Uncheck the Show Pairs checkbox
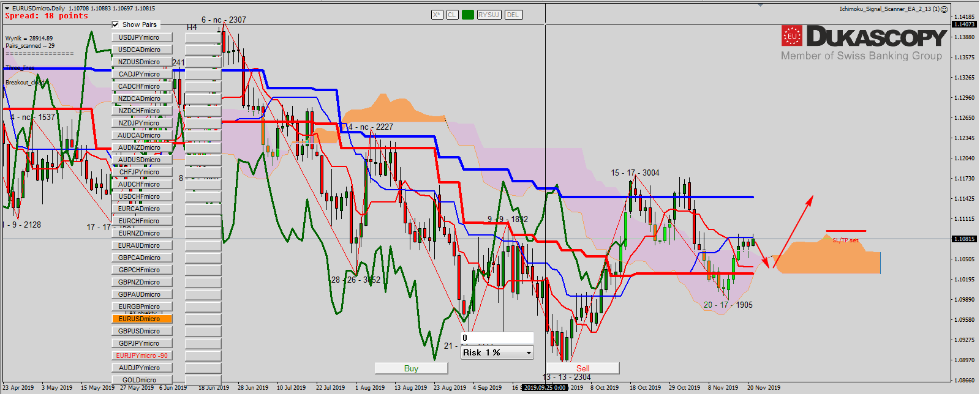The height and width of the screenshot is (394, 980). click(x=116, y=24)
